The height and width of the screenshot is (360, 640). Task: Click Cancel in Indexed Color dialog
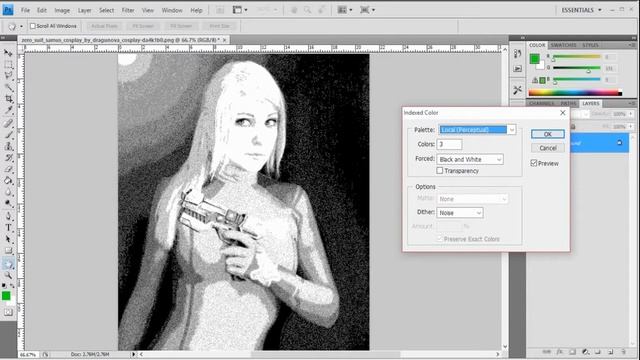[548, 148]
